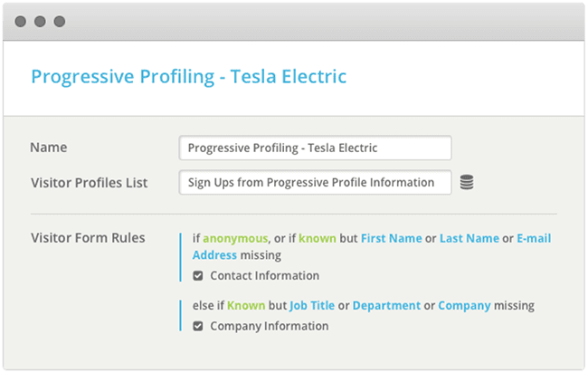This screenshot has width=588, height=373.
Task: Edit the Name input field
Action: (x=315, y=148)
